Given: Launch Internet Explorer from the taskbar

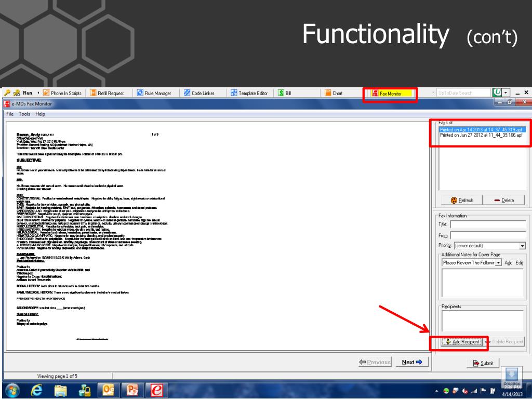Looking at the screenshot, I should [x=36, y=391].
